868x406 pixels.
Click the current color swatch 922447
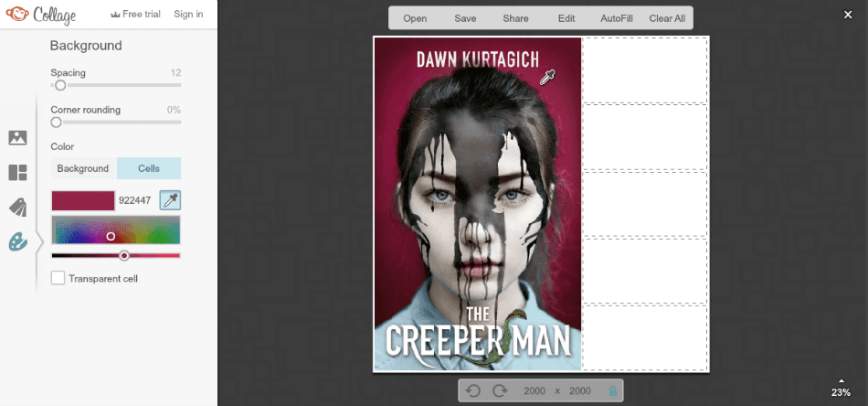(83, 200)
